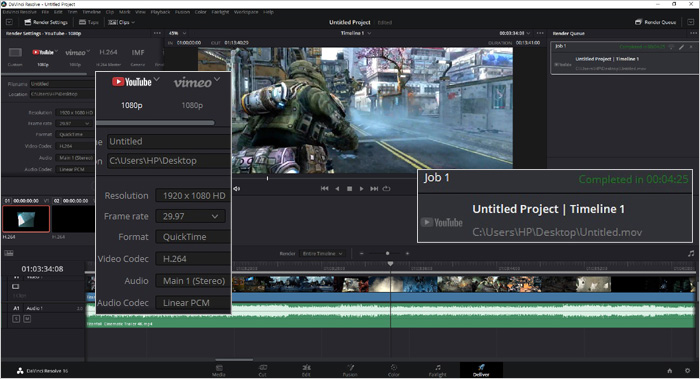
Task: Toggle timeline audio note icon
Action: (x=691, y=254)
